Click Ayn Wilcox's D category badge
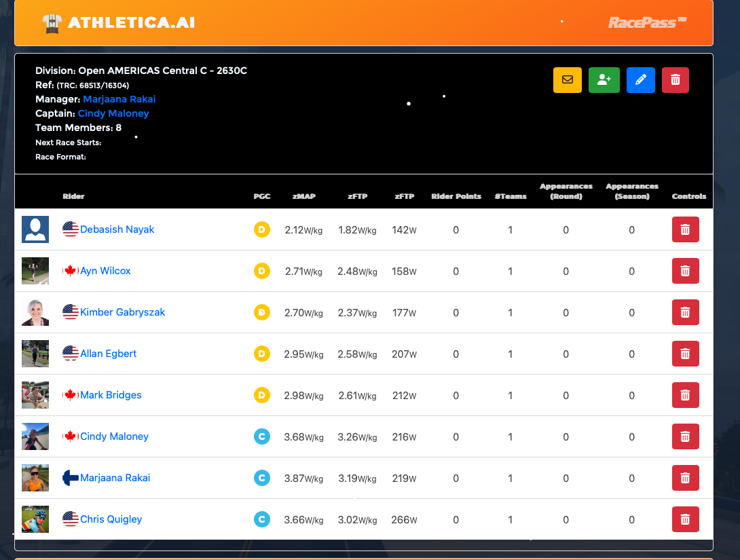 (x=262, y=271)
